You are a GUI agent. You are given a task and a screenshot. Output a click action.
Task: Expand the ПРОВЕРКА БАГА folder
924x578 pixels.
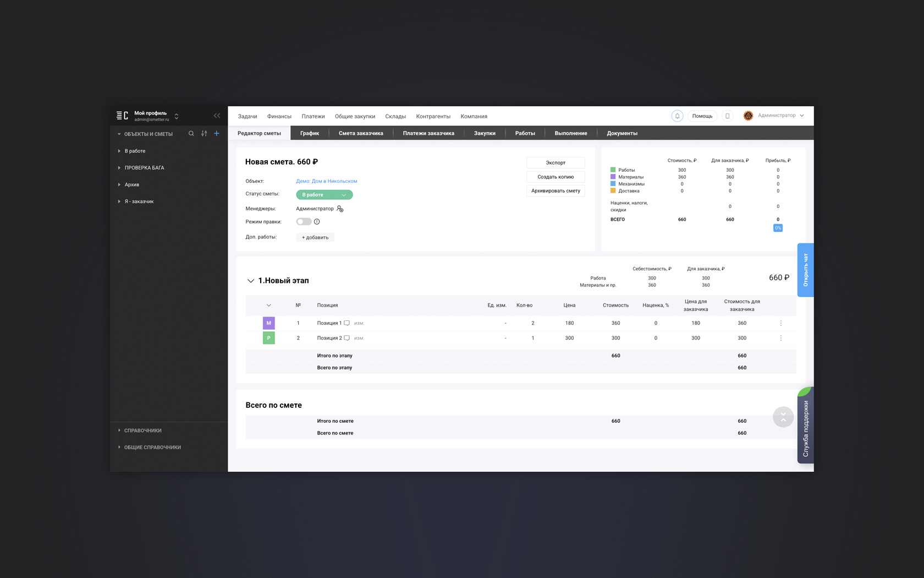coord(119,168)
